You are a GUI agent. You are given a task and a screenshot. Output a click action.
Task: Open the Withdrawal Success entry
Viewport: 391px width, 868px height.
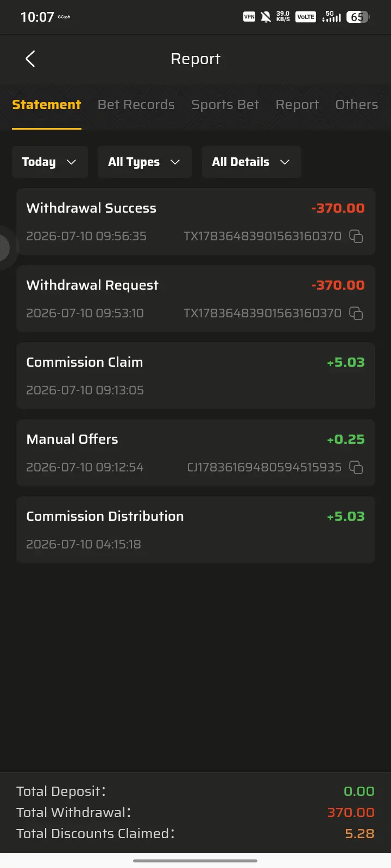click(x=195, y=222)
